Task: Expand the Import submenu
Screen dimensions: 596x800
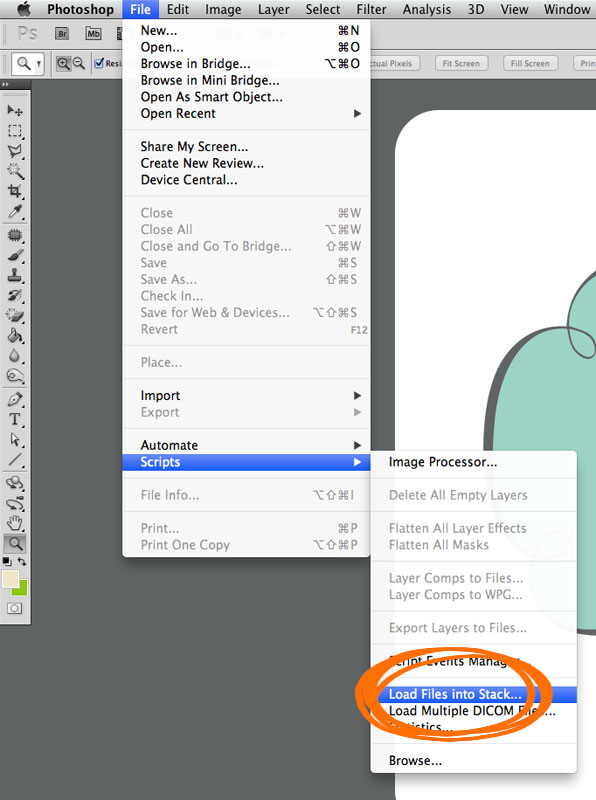Action: 246,395
